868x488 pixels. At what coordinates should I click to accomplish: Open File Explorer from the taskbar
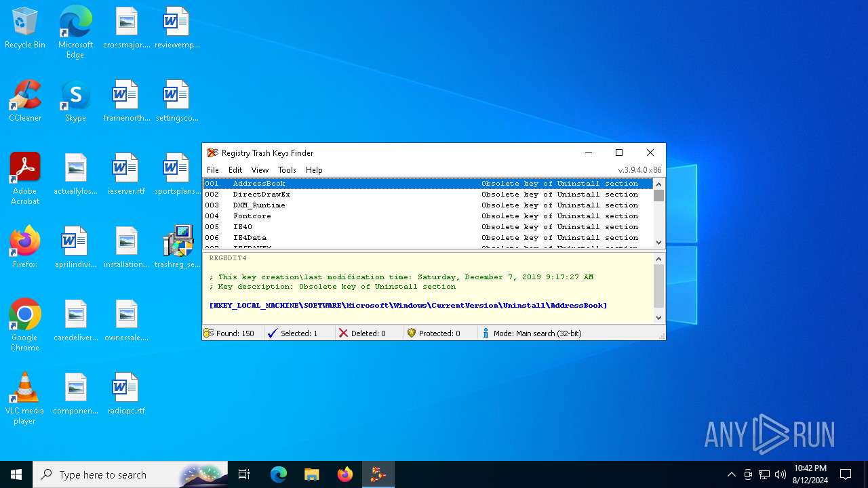tap(312, 474)
